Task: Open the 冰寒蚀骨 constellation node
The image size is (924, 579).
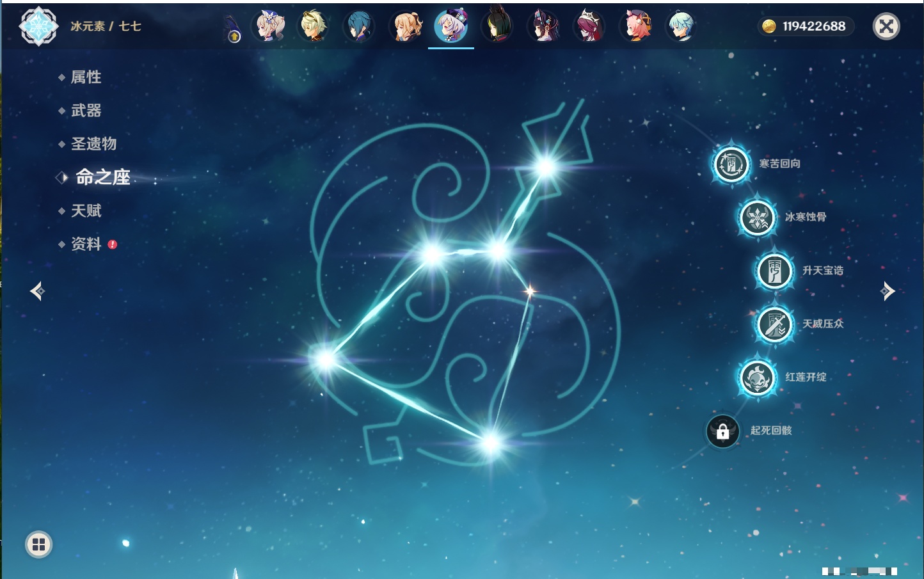Action: coord(758,218)
